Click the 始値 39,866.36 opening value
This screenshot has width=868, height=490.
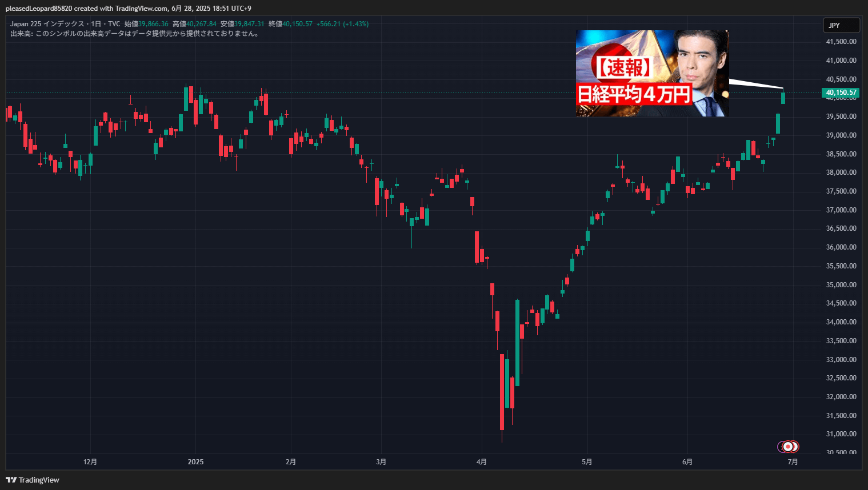pyautogui.click(x=146, y=24)
